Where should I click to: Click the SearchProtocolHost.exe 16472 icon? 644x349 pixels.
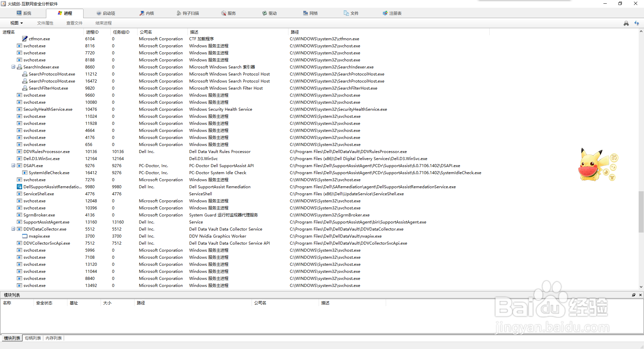25,81
